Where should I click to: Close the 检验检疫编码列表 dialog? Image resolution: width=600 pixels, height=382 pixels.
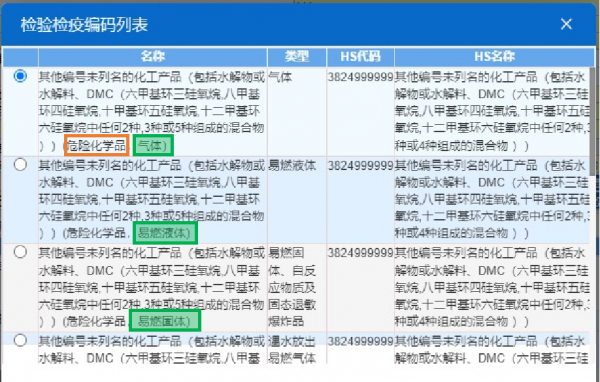[566, 24]
